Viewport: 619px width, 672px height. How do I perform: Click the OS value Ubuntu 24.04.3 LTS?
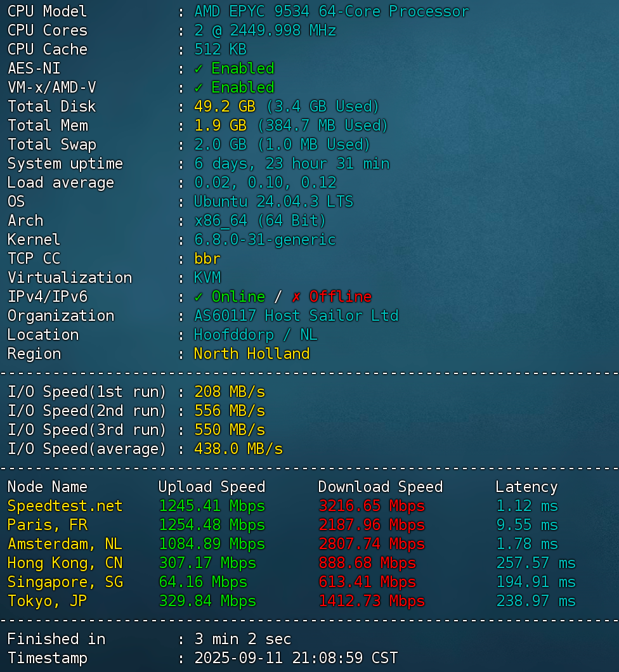(x=273, y=202)
